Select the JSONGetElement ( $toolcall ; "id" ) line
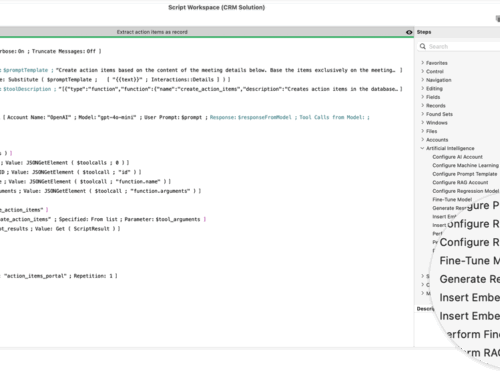 click(71, 172)
